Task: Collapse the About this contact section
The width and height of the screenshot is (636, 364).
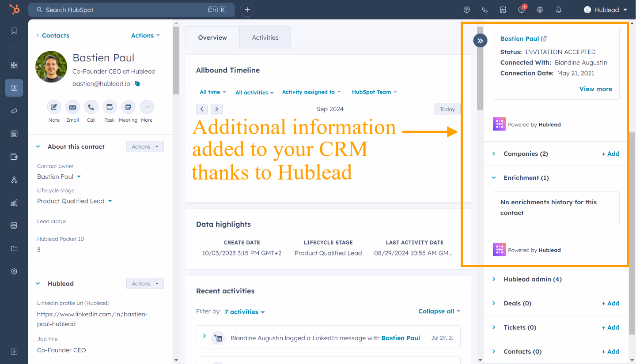Action: point(37,146)
